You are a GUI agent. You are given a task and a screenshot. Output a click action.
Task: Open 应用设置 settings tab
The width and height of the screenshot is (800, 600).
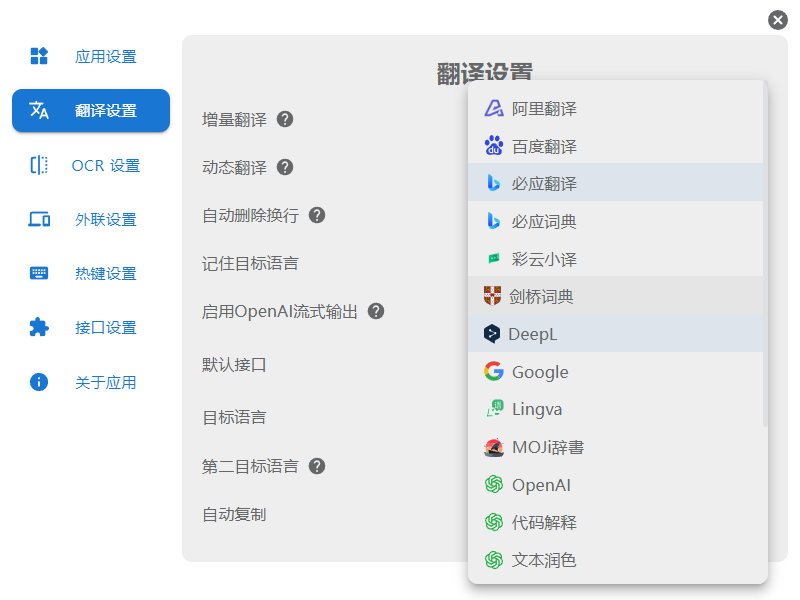click(91, 56)
